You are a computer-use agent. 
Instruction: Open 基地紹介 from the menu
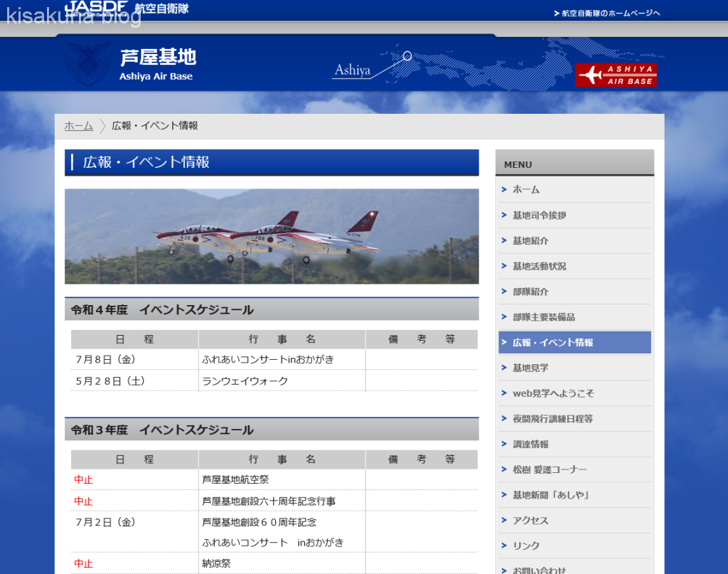[530, 241]
